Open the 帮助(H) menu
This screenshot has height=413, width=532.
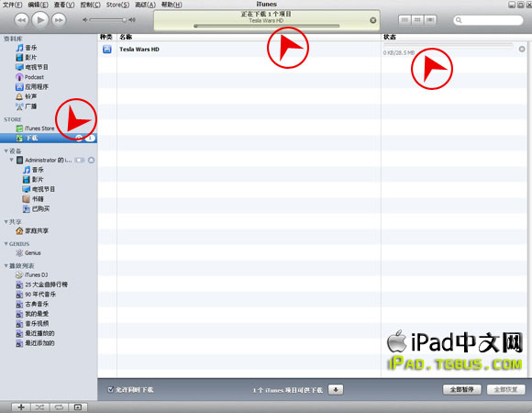[x=172, y=5]
